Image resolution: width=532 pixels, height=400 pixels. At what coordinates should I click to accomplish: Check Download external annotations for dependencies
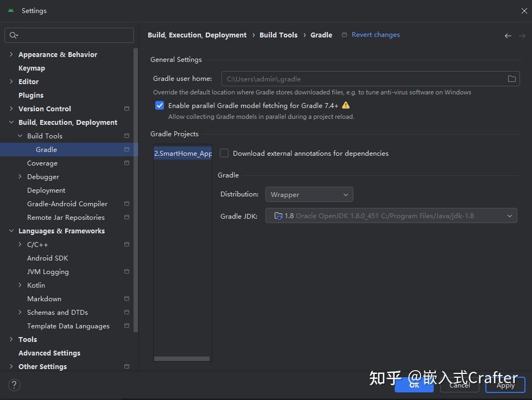tap(224, 153)
